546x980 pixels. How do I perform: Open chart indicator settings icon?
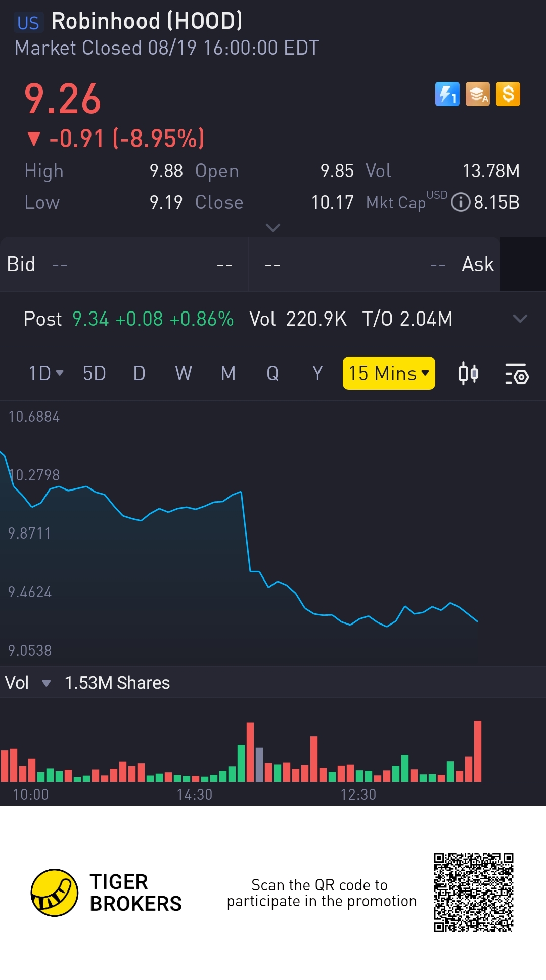[517, 374]
